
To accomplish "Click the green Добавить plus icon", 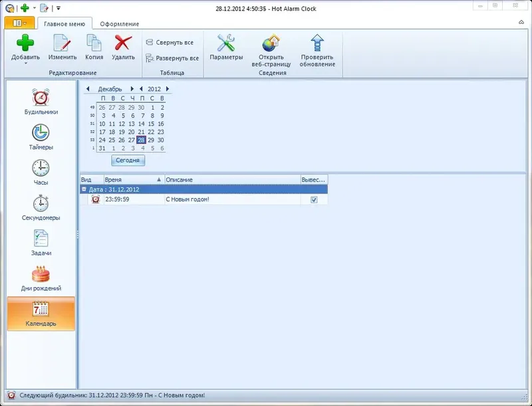I will click(x=25, y=43).
